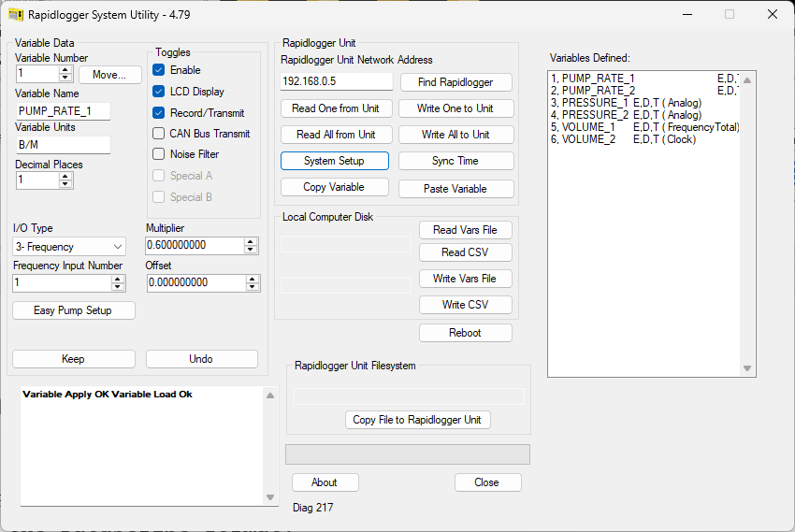This screenshot has height=532, width=795.
Task: Click the first Local Computer Disk path field
Action: [x=346, y=244]
